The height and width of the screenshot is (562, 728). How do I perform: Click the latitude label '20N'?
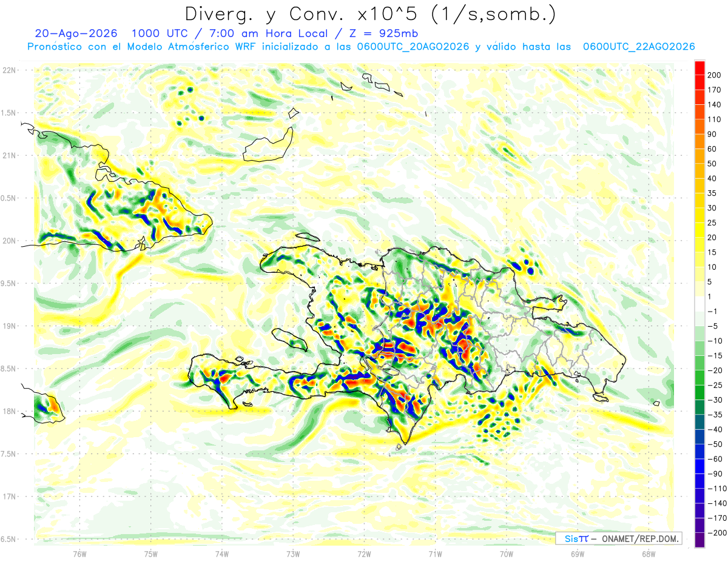pos(10,241)
